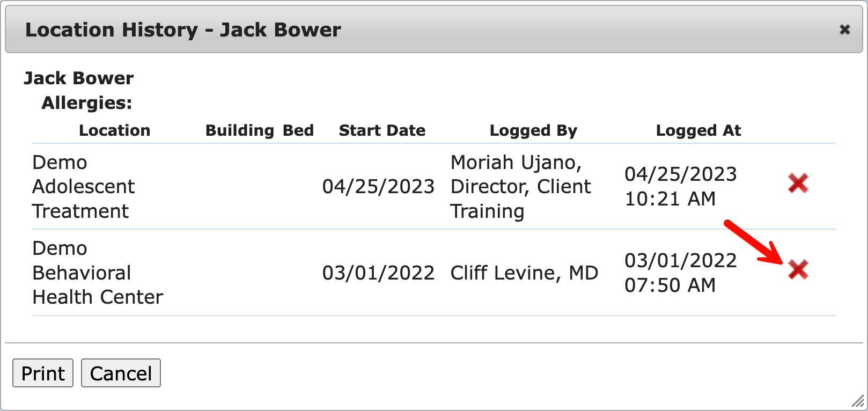Image resolution: width=868 pixels, height=411 pixels.
Task: Click the Cliff Levine, MD entry
Action: pyautogui.click(x=524, y=273)
